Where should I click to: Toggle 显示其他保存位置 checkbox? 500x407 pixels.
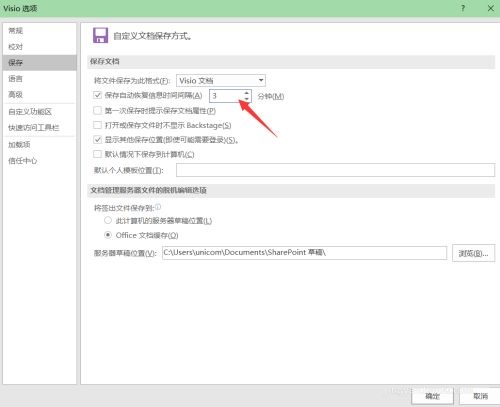click(x=97, y=140)
